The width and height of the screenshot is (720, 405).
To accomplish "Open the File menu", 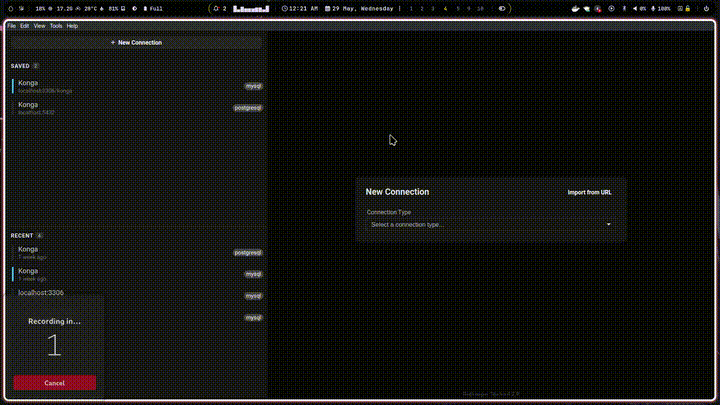I will (11, 26).
